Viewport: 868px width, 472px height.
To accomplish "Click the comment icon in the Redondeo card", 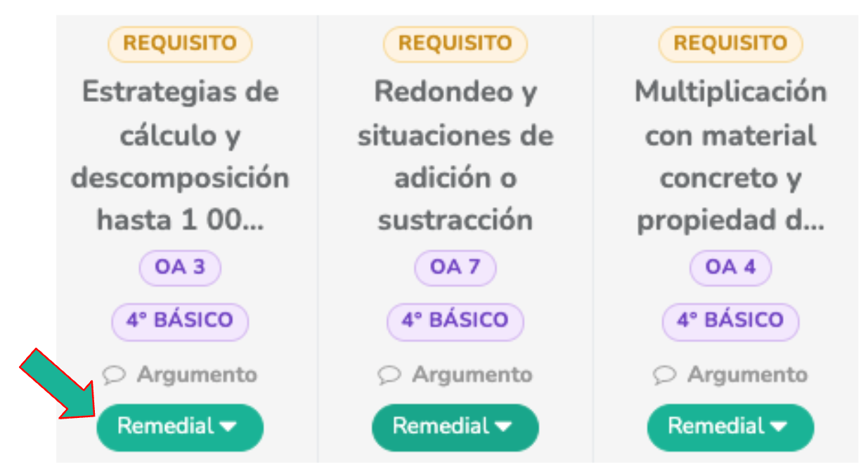I will tap(389, 375).
